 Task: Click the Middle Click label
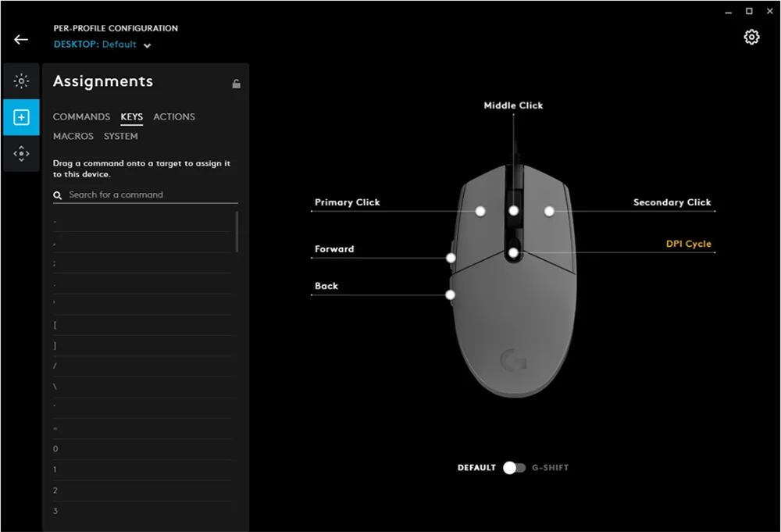click(513, 105)
